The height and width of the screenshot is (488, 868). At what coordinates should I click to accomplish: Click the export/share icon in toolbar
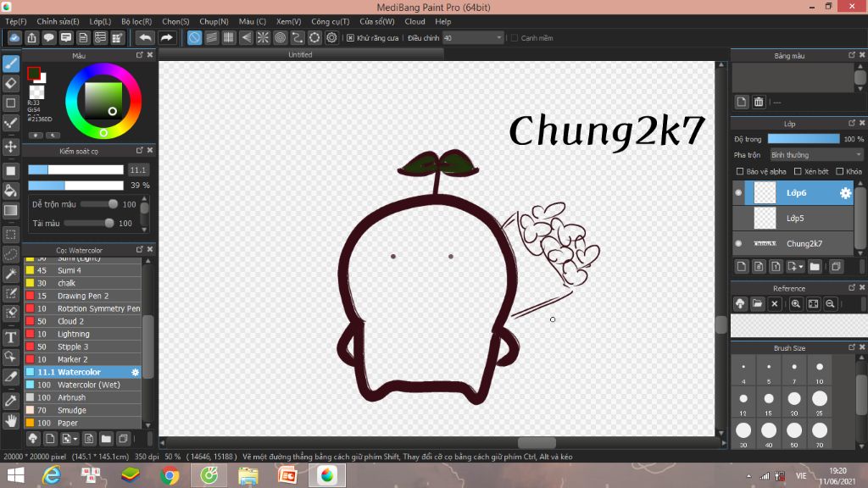click(x=31, y=37)
